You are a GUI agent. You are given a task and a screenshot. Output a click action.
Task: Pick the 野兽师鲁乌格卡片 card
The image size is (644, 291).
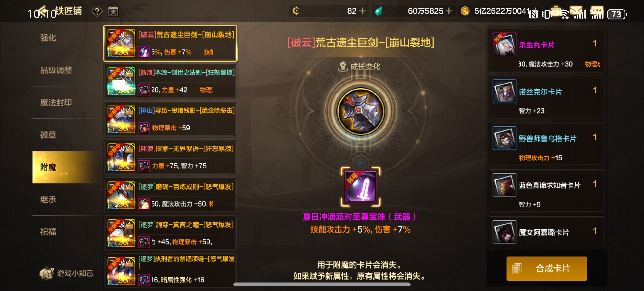547,144
